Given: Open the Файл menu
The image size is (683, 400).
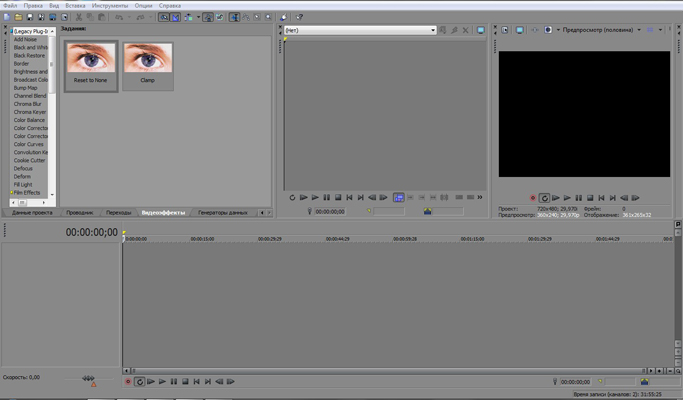Looking at the screenshot, I should click(x=10, y=6).
